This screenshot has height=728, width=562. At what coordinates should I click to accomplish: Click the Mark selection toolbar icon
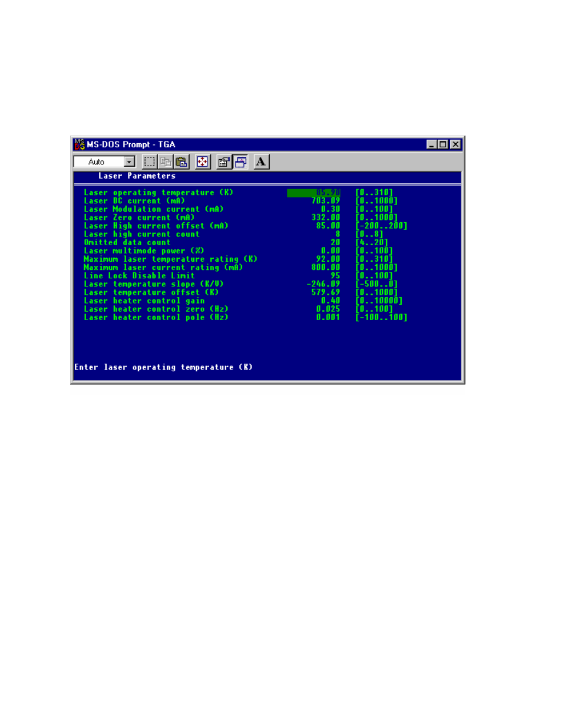point(150,162)
